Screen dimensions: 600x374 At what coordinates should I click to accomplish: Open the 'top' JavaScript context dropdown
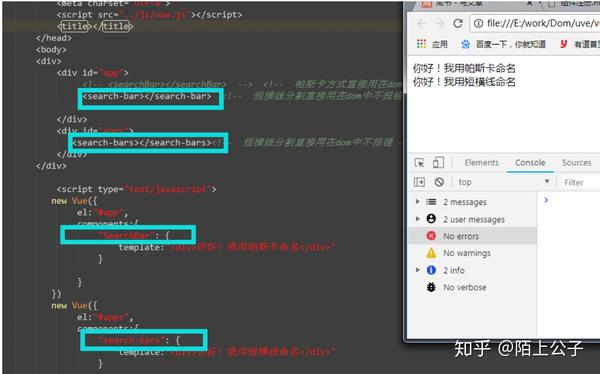point(504,182)
